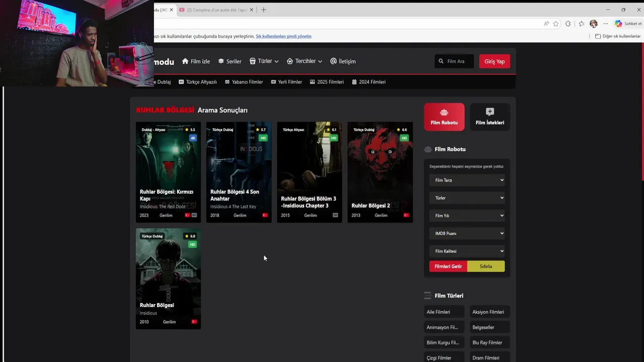Screen dimensions: 644x362
Task: Open Türkçe Altyazılı category
Action: (x=198, y=82)
